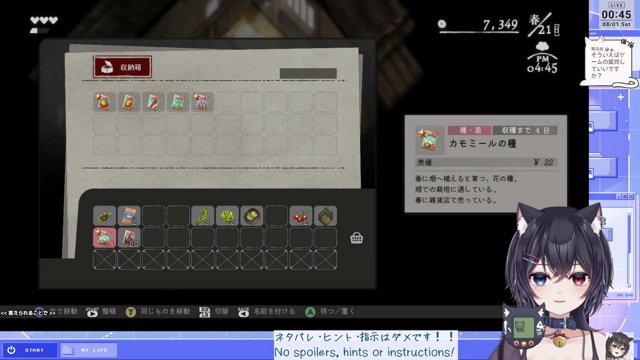Screen dimensions: 640x360
Task: Click the stamina bar under the hearts
Action: (40, 31)
